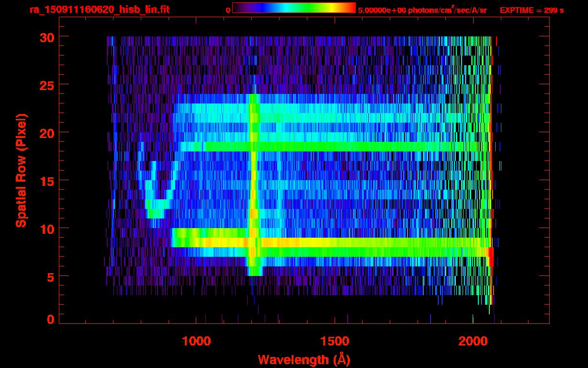Click the x-axis tick label 1000

196,341
